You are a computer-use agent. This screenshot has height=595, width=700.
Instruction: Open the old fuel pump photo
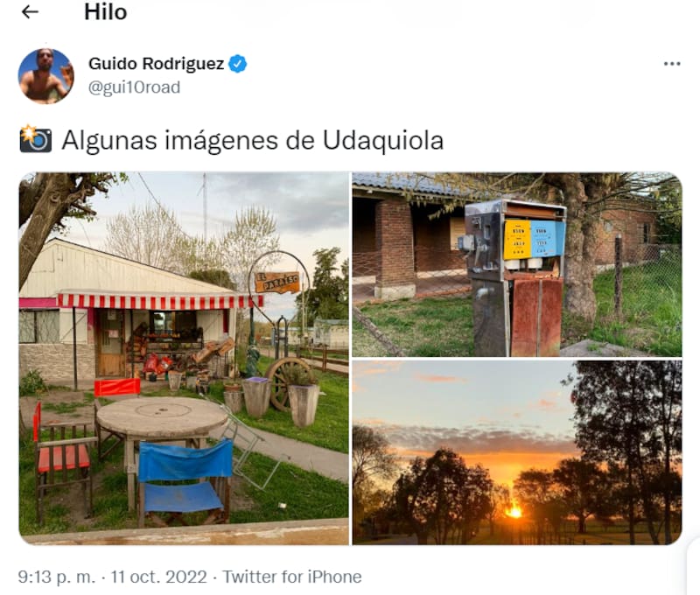(x=517, y=264)
